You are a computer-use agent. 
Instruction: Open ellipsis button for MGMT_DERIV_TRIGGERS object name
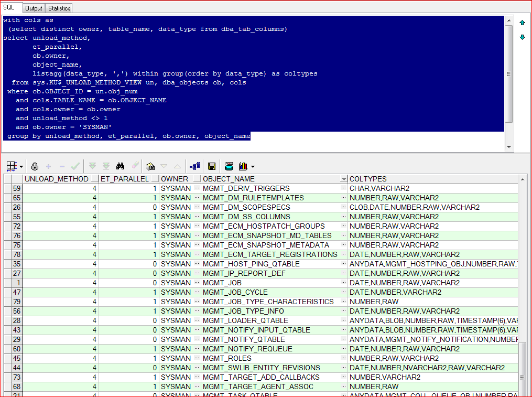point(343,188)
